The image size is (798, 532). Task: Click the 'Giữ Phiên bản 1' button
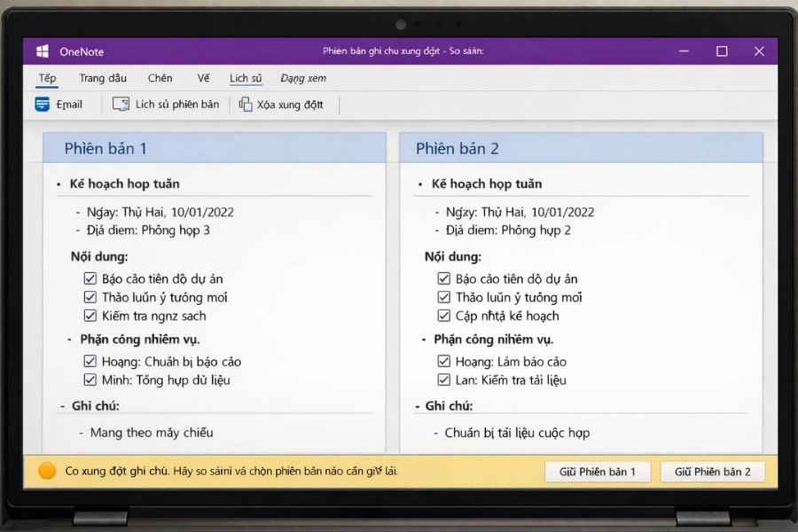click(598, 471)
